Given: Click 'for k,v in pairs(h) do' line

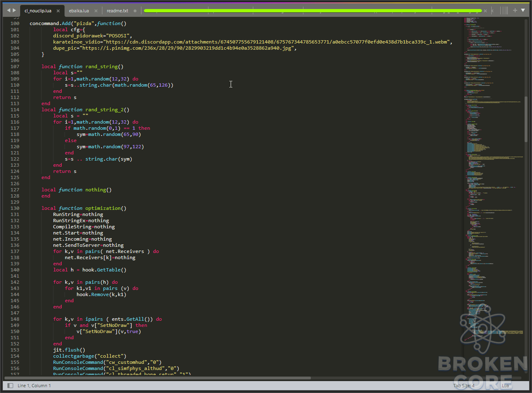Looking at the screenshot, I should (x=86, y=282).
